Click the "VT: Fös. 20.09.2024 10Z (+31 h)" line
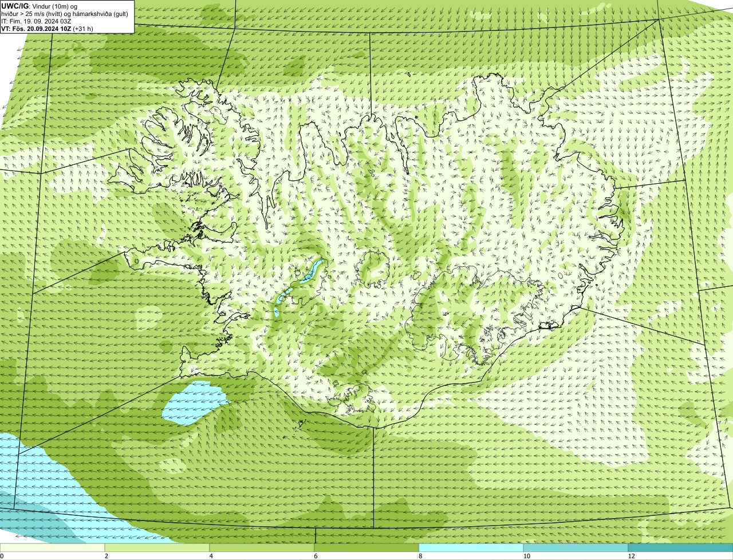733x560 pixels. [x=48, y=29]
